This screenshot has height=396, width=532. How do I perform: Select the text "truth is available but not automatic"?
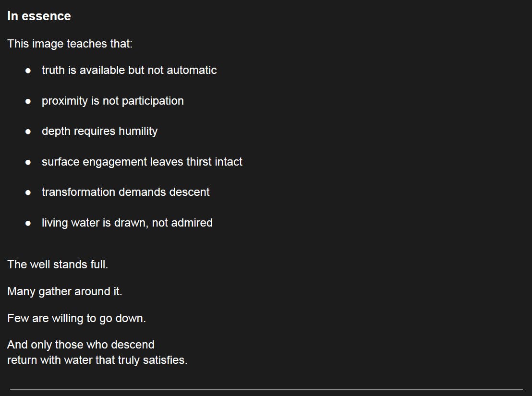pos(129,70)
